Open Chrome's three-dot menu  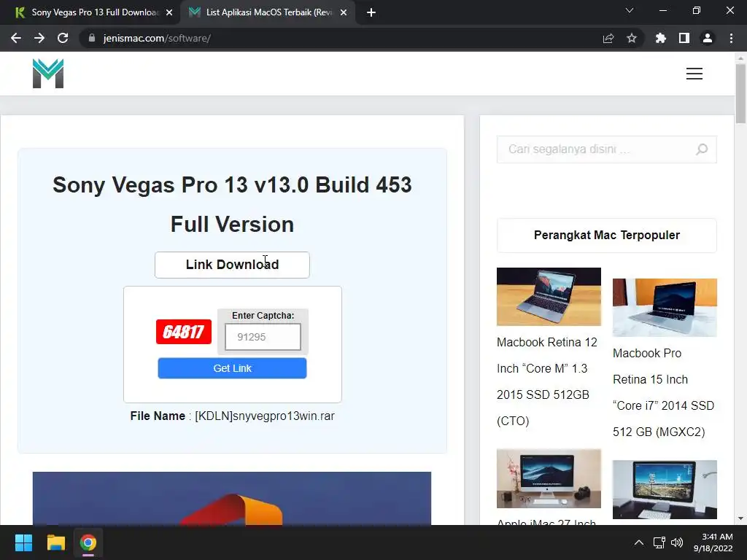(731, 38)
